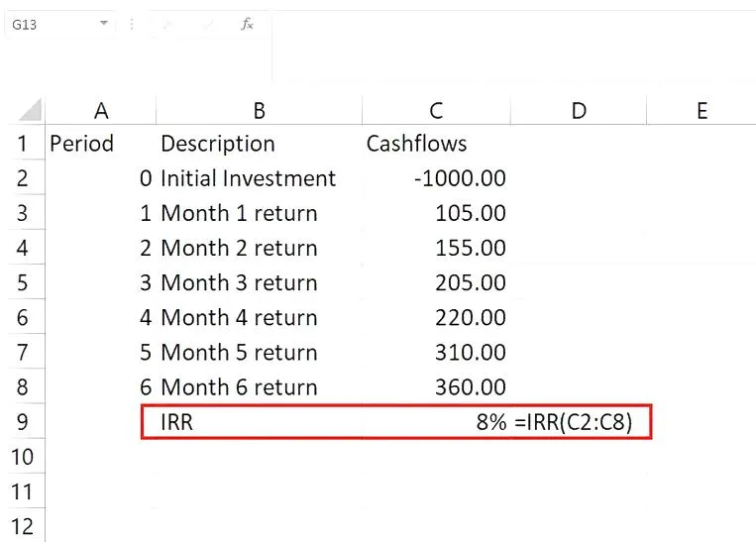
Task: Select the -1000.00 initial investment cell
Action: coord(435,178)
